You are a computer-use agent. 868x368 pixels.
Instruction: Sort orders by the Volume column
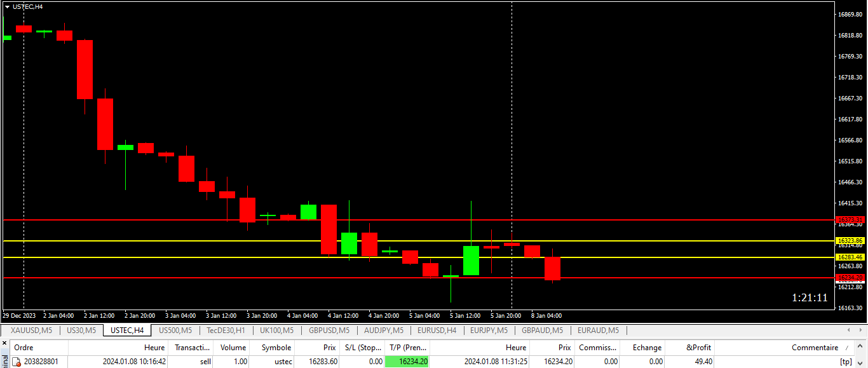(233, 348)
